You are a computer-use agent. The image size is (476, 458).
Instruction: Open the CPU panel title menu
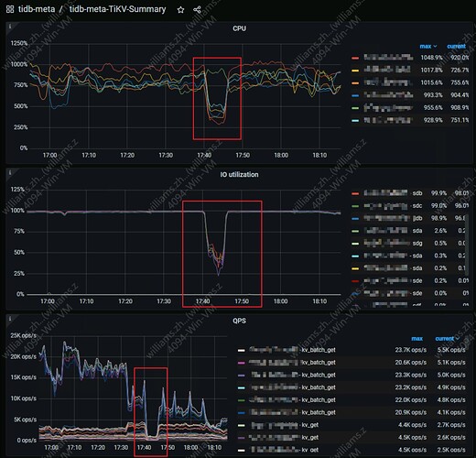pos(239,28)
